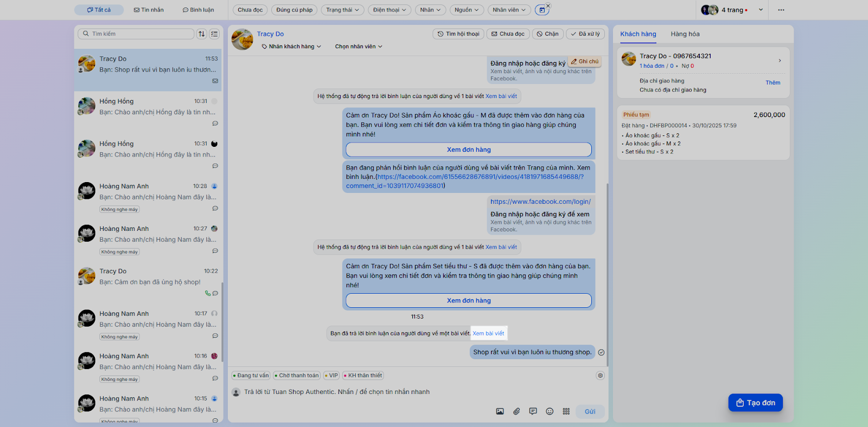
Task: Click Tracy Do's avatar in customer panel
Action: point(629,59)
